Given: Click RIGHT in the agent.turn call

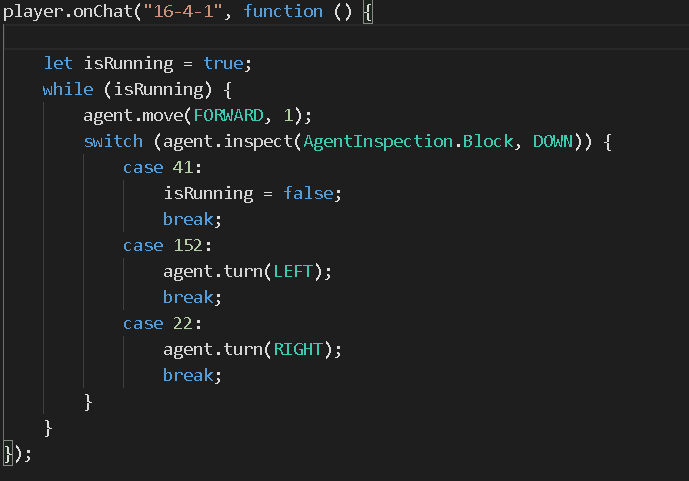Looking at the screenshot, I should click(x=297, y=350).
